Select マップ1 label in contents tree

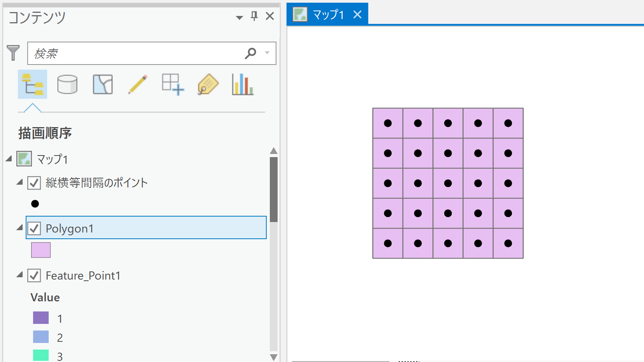[52, 159]
